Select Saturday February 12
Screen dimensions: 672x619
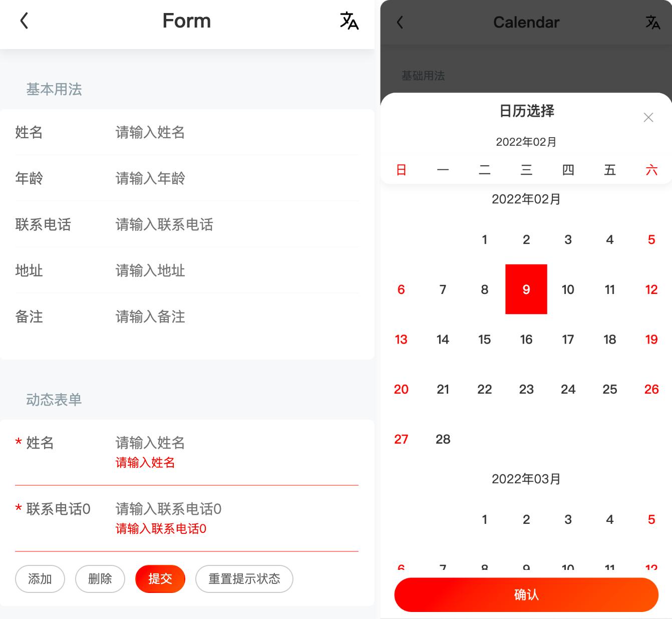tap(651, 289)
